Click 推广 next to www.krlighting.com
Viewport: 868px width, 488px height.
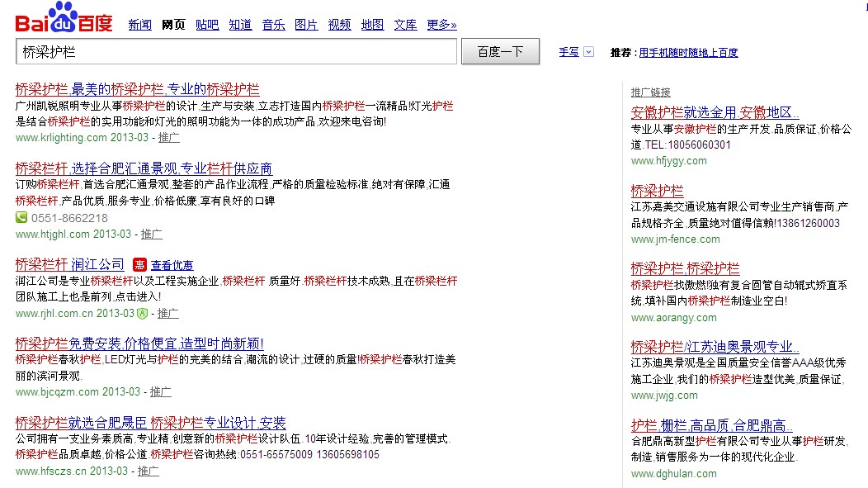(x=169, y=137)
